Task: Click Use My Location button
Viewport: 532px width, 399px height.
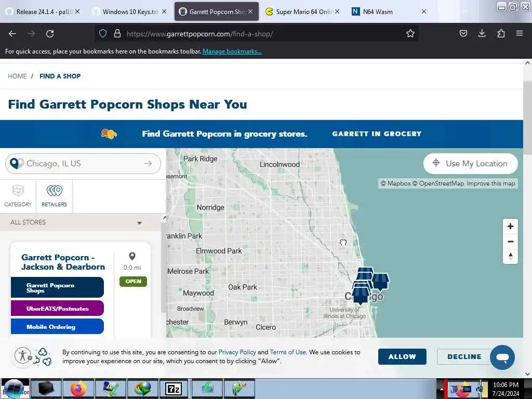Action: click(471, 164)
